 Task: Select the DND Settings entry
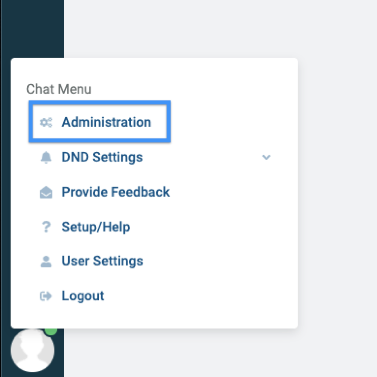pyautogui.click(x=102, y=157)
